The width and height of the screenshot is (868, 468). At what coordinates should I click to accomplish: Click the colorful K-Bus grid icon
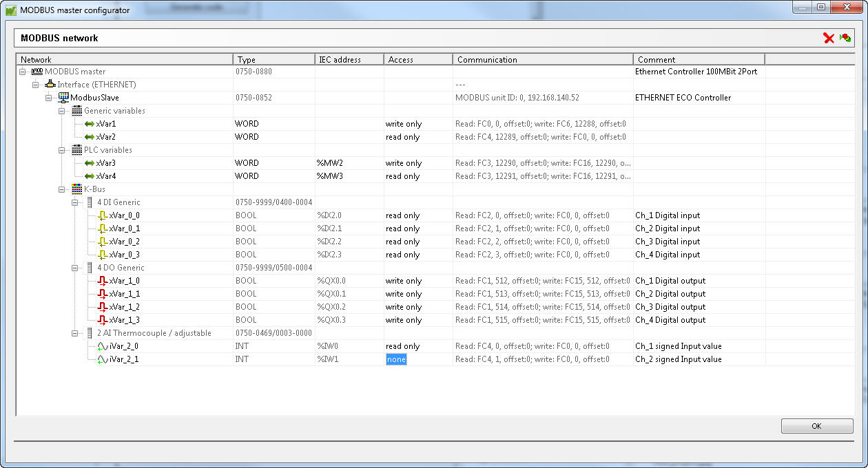click(76, 189)
